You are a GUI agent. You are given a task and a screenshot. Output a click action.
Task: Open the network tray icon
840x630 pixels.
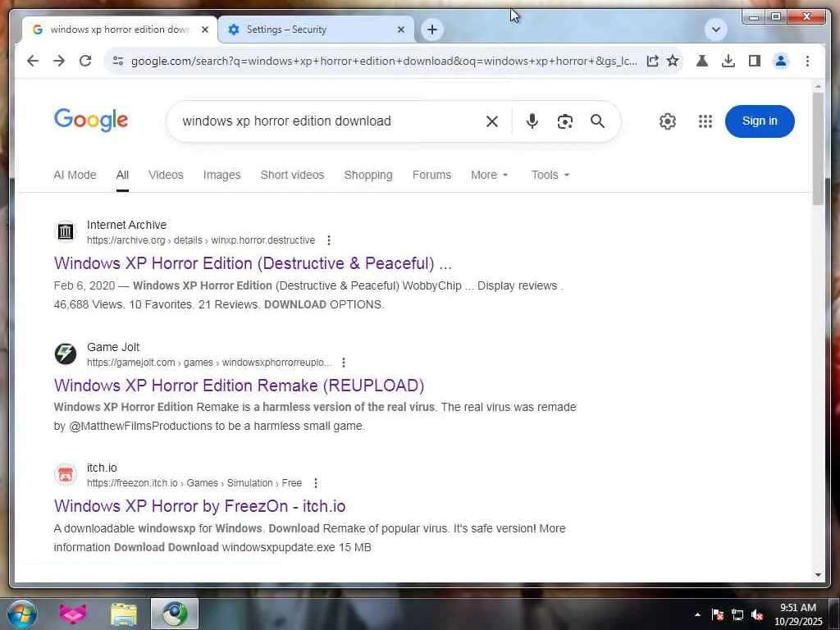737,614
